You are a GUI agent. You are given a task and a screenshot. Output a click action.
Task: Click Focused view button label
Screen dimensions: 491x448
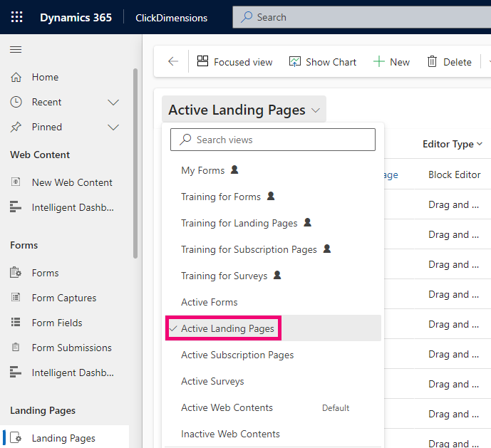coord(243,62)
